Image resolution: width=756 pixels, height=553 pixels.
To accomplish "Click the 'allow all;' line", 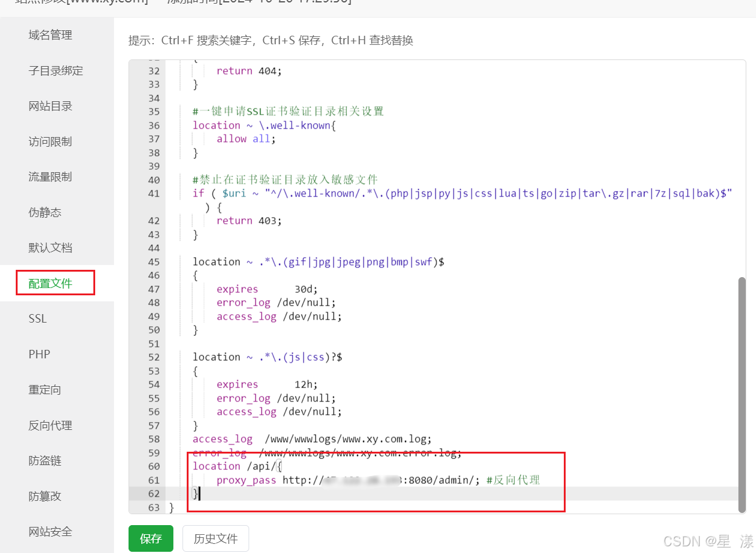I will click(246, 139).
